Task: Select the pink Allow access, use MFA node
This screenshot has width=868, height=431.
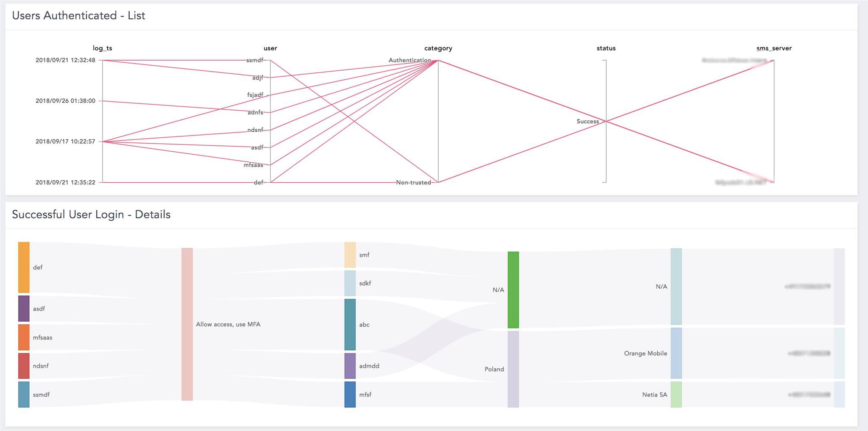Action: [187, 324]
